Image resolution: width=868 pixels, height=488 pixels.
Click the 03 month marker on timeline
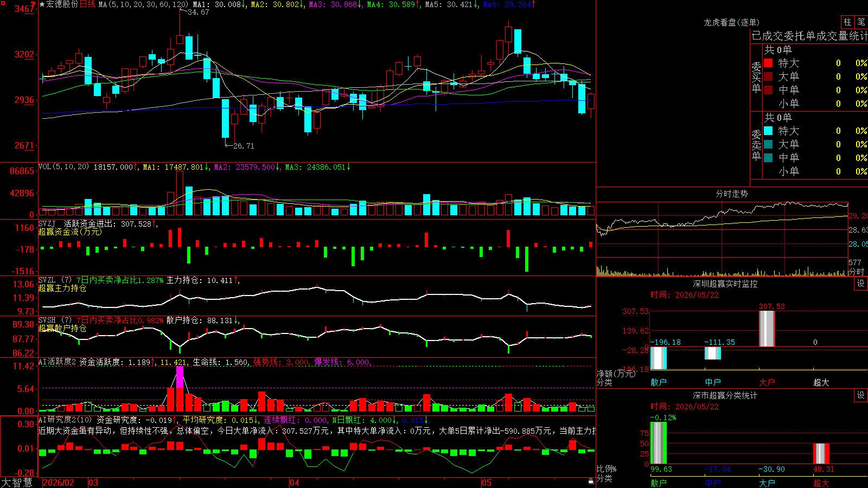click(x=93, y=483)
